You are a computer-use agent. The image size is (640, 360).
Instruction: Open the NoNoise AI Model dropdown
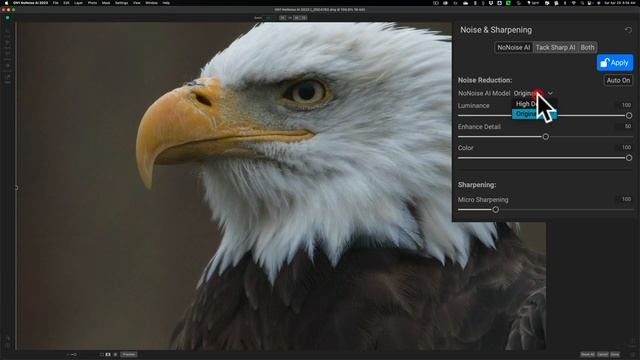[533, 93]
